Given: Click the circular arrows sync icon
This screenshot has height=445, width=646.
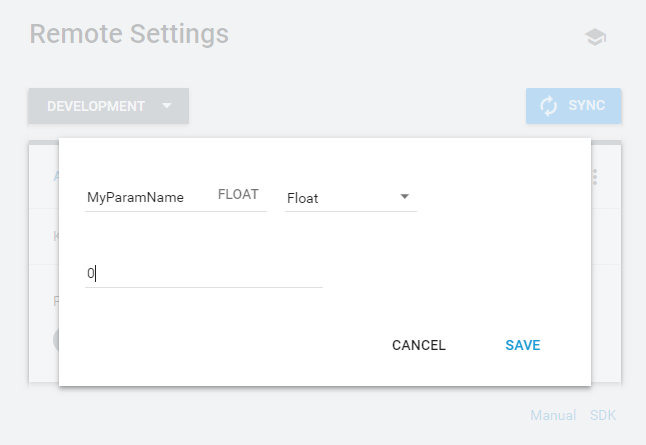Looking at the screenshot, I should click(548, 106).
